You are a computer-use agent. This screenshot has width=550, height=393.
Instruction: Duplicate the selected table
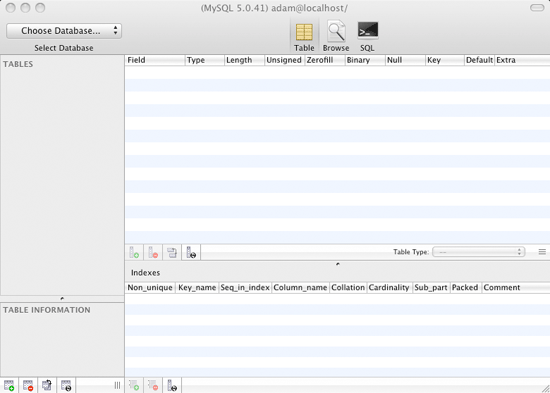[47, 386]
